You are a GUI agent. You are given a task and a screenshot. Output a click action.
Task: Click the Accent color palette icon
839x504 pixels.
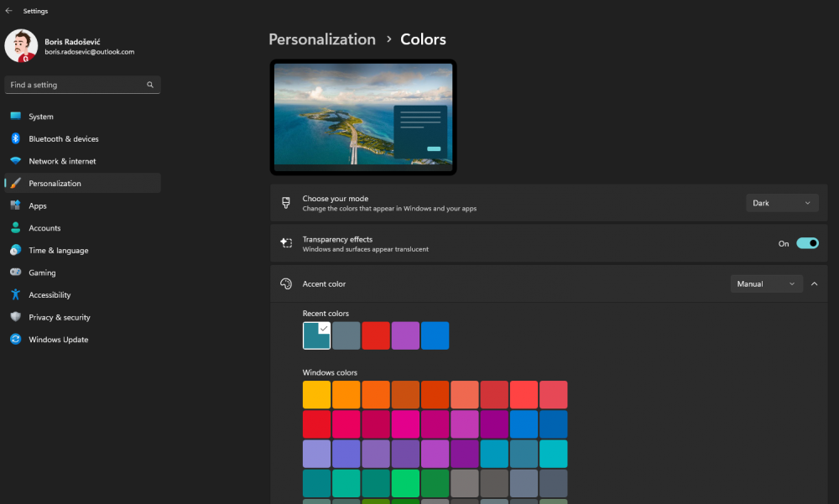coord(286,284)
